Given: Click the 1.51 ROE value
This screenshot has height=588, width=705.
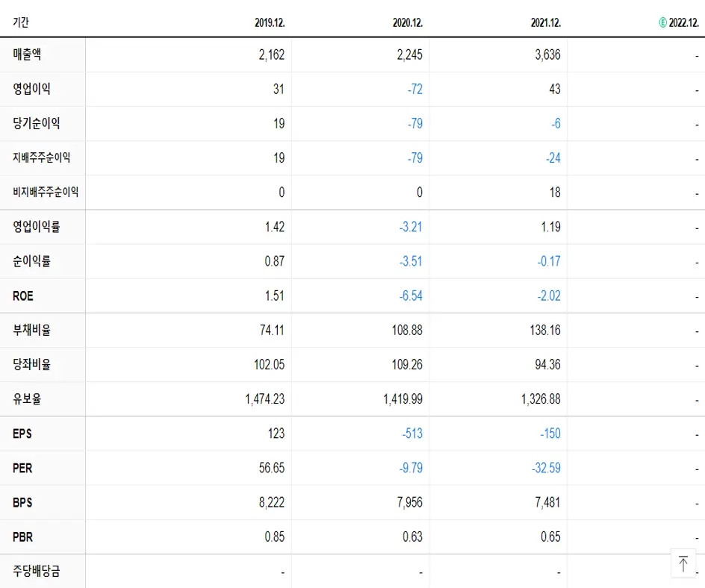Looking at the screenshot, I should pyautogui.click(x=275, y=295).
